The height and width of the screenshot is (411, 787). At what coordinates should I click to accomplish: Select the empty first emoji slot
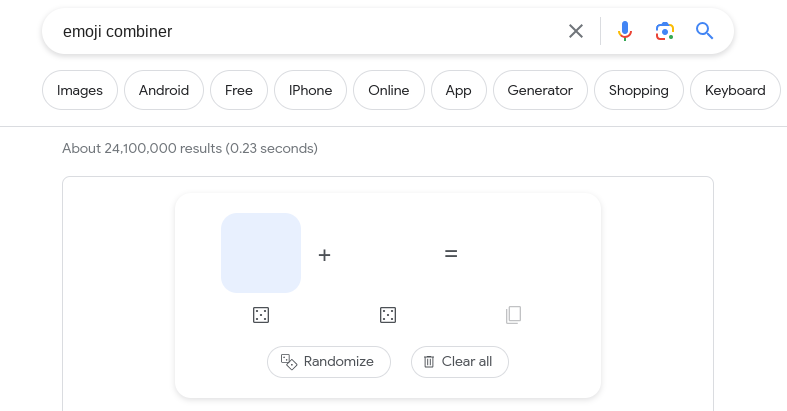tap(261, 253)
